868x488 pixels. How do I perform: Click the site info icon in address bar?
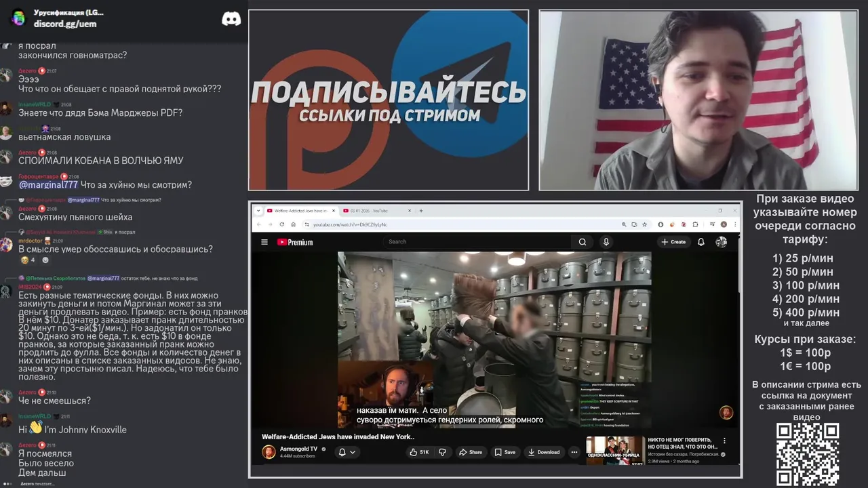pos(307,224)
